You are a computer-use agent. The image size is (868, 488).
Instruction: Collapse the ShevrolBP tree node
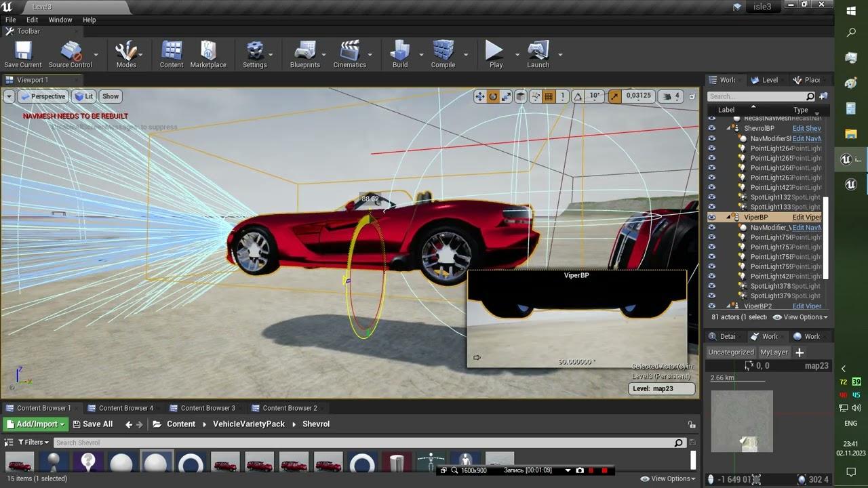(729, 128)
